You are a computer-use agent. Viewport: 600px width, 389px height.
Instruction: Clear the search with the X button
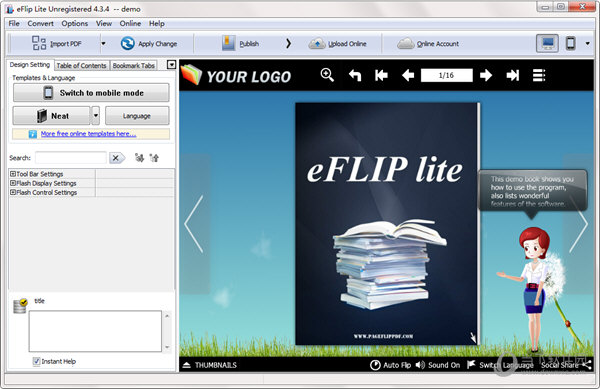coord(116,158)
